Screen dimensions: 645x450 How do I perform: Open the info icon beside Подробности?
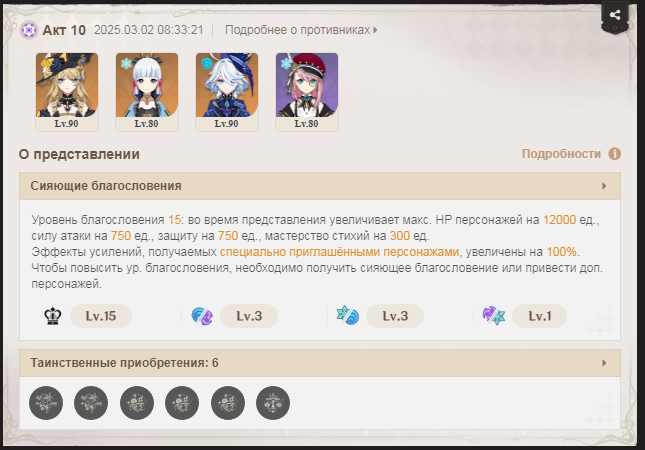pyautogui.click(x=615, y=154)
